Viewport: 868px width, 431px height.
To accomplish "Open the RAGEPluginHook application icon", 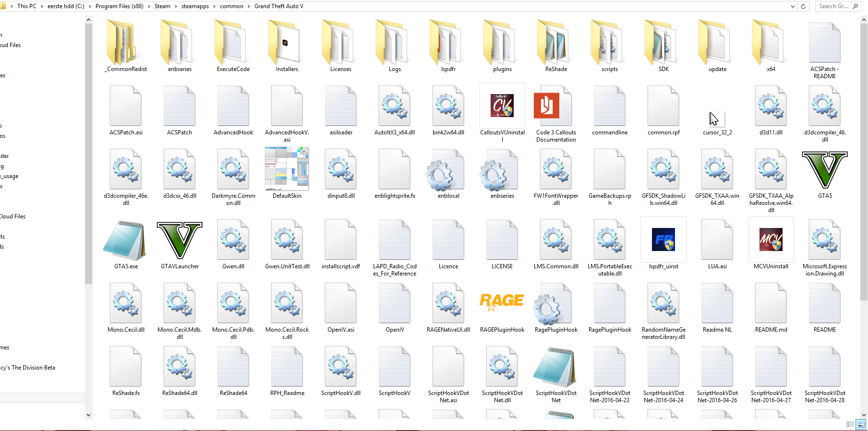I will click(502, 302).
